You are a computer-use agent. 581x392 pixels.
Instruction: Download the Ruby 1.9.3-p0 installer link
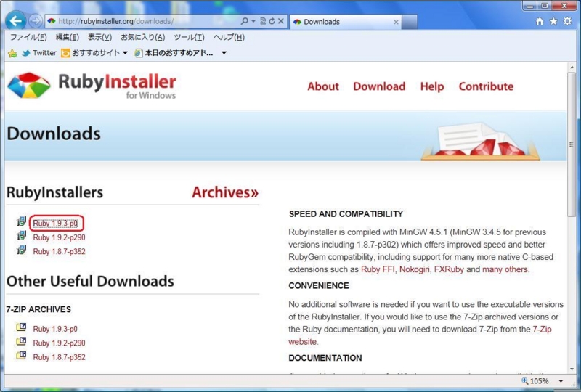tap(55, 224)
